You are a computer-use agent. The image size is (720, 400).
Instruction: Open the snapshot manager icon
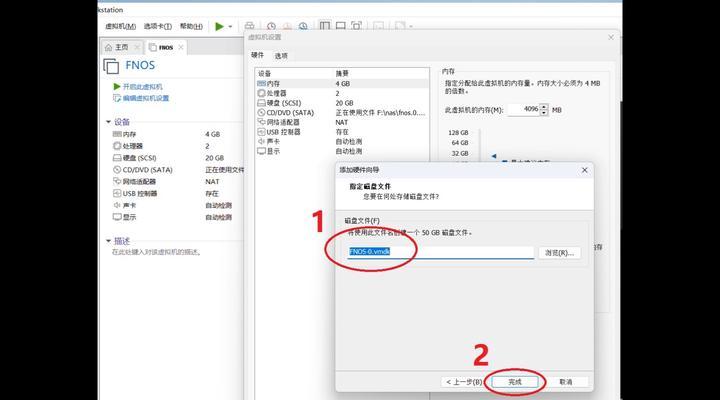click(303, 26)
